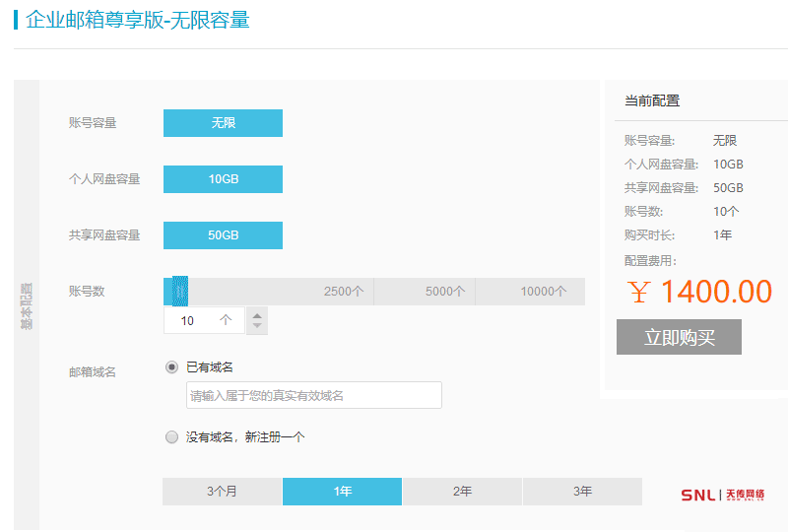Select 无限 account capacity option
The height and width of the screenshot is (532, 788).
click(x=223, y=123)
